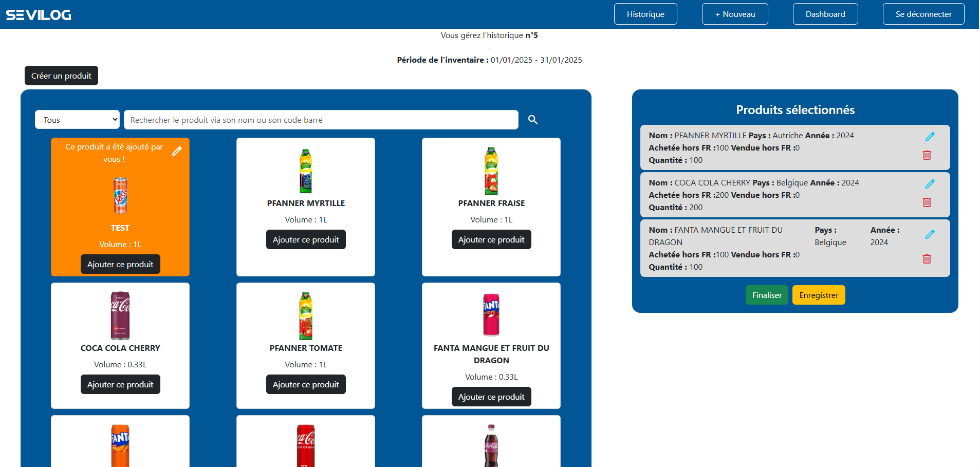The width and height of the screenshot is (980, 467).
Task: Go to the Dashboard page
Action: [x=825, y=14]
